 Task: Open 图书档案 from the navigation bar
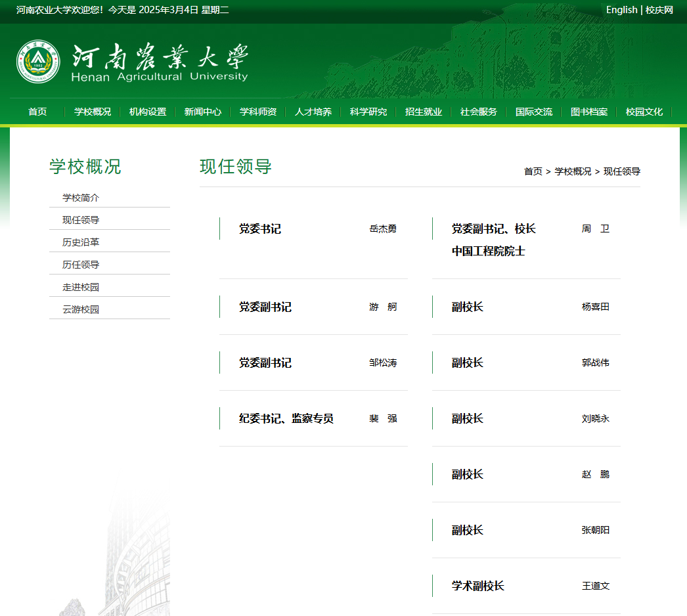pos(589,112)
